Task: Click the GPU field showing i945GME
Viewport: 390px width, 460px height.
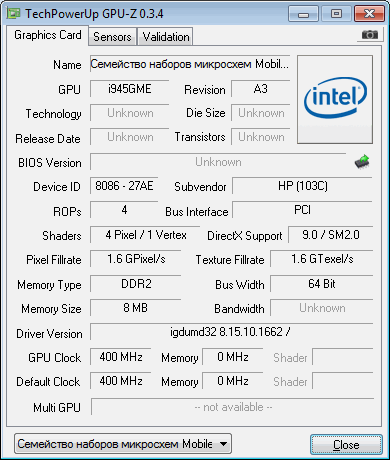Action: (x=129, y=89)
